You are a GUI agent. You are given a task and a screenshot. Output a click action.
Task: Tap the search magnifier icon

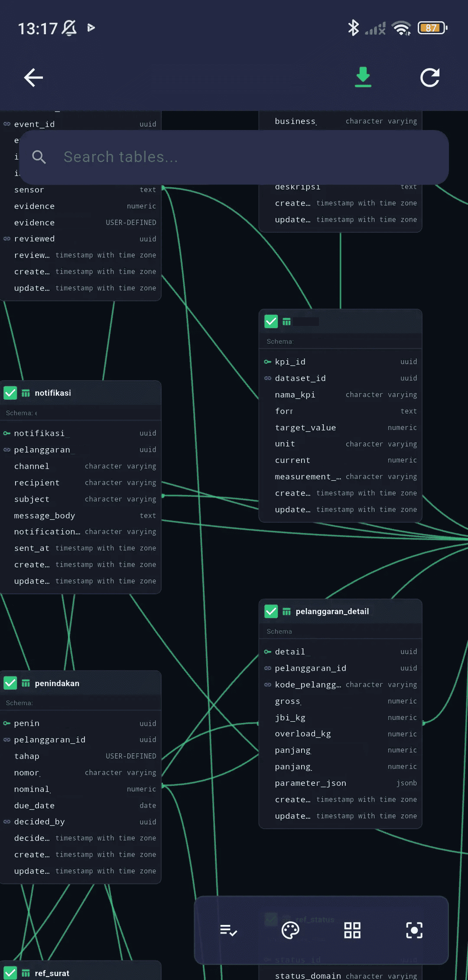pyautogui.click(x=39, y=157)
